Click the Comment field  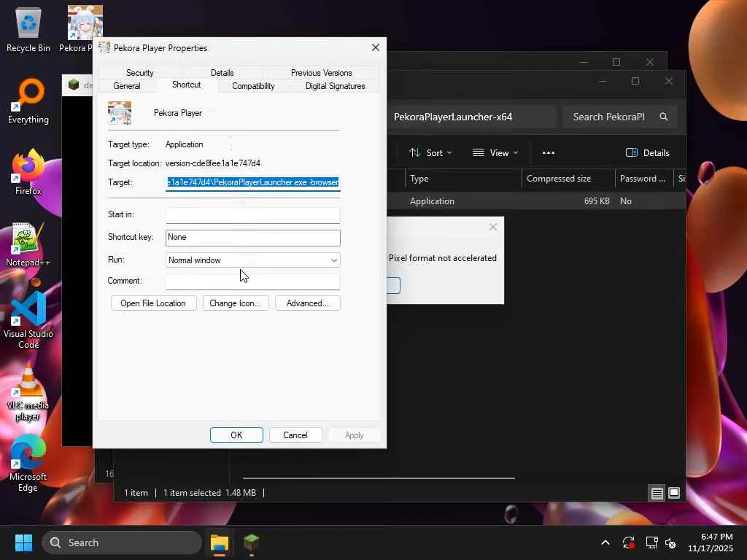(x=253, y=281)
